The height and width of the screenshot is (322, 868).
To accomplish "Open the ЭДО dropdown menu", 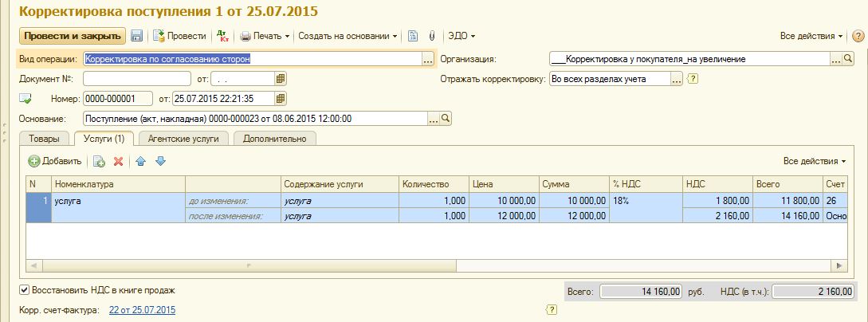I will coord(461,36).
